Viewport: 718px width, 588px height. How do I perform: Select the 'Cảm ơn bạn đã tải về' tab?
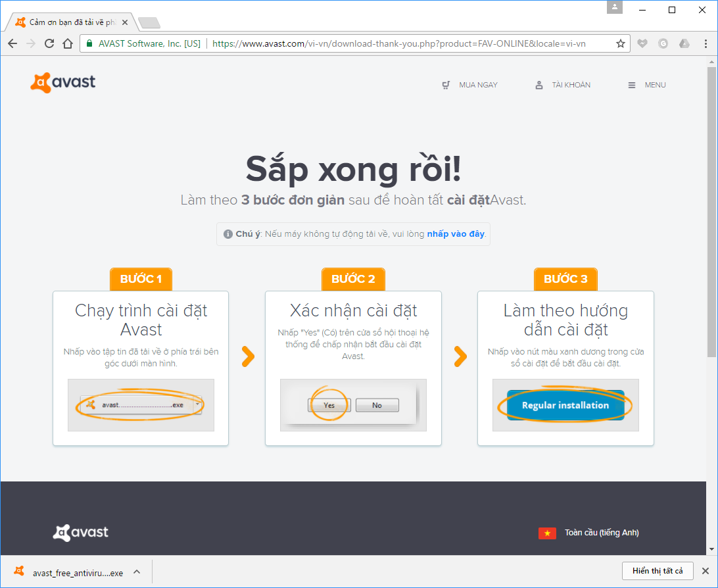[72, 22]
